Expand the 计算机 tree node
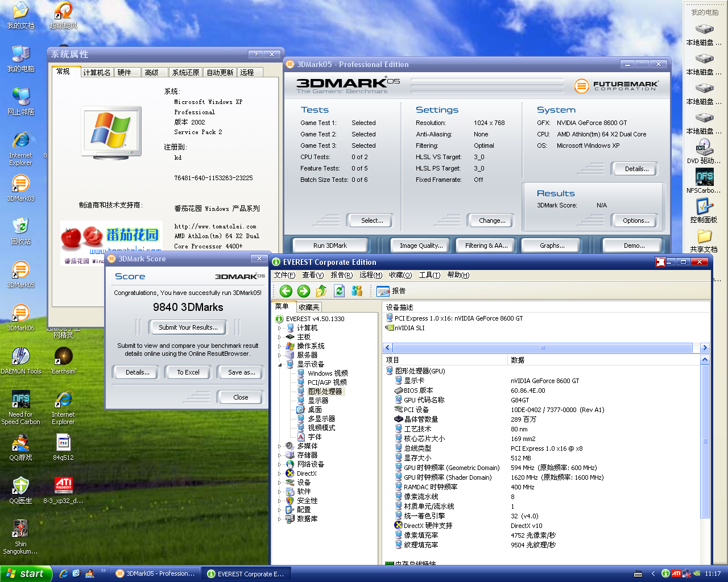 (x=279, y=328)
